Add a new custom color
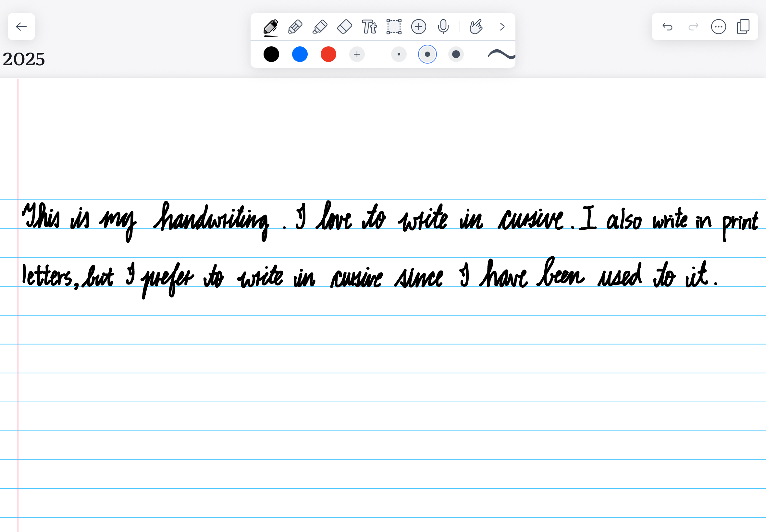Viewport: 766px width, 532px height. 357,54
